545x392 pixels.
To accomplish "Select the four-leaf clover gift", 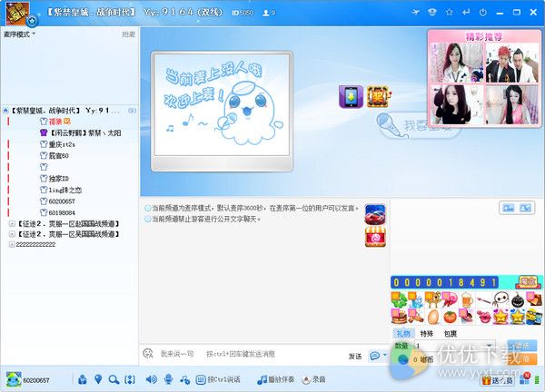I will (x=399, y=299).
